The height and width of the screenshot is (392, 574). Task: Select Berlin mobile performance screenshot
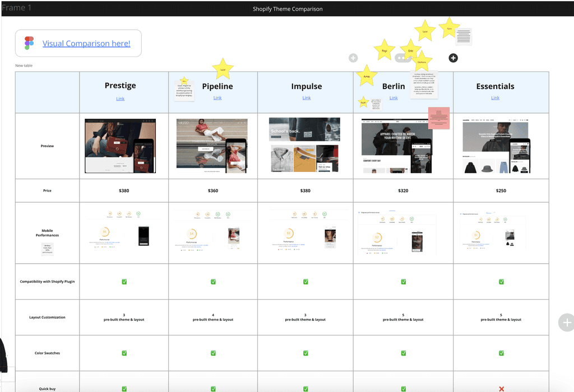(397, 232)
